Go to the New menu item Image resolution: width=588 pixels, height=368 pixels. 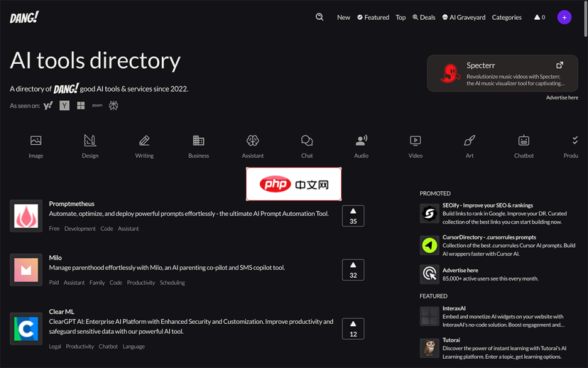click(344, 17)
